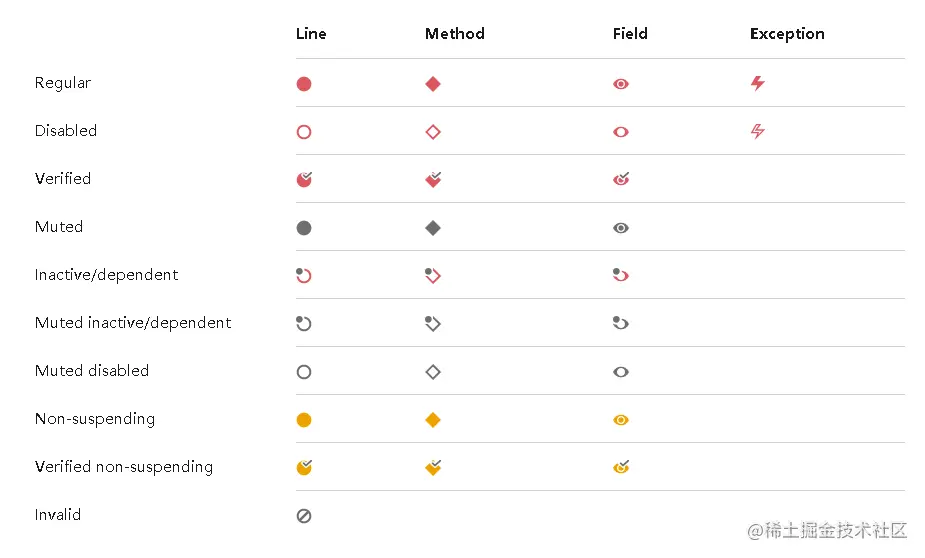Click the regular line breakpoint red circle

pos(304,84)
